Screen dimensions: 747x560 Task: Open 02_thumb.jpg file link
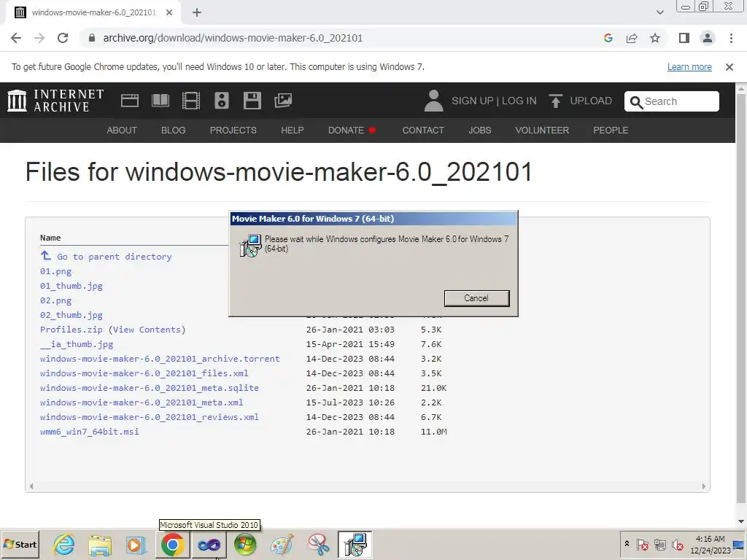point(71,315)
